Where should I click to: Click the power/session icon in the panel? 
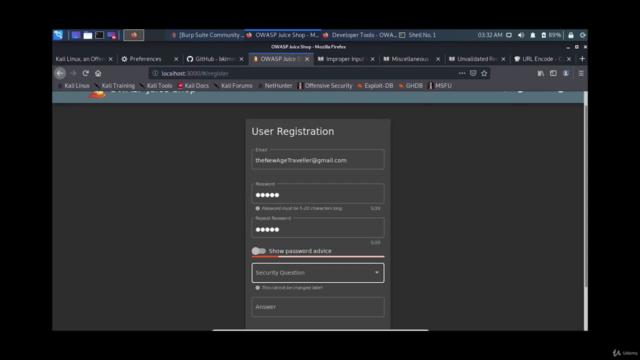point(582,35)
